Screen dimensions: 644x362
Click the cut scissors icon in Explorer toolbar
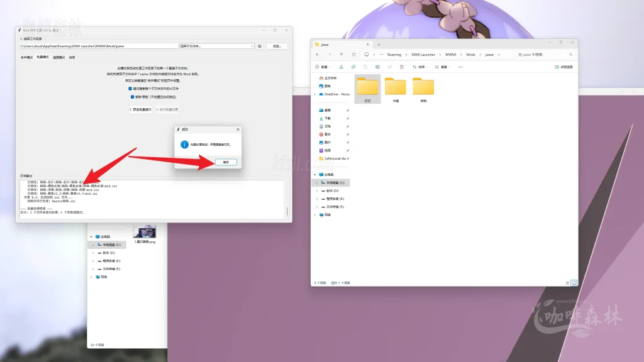(341, 67)
